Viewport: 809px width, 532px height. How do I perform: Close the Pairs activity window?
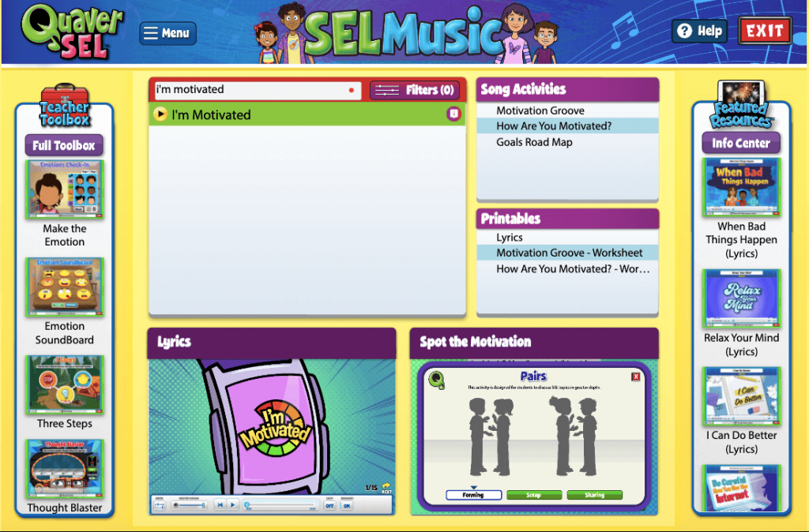click(x=636, y=377)
